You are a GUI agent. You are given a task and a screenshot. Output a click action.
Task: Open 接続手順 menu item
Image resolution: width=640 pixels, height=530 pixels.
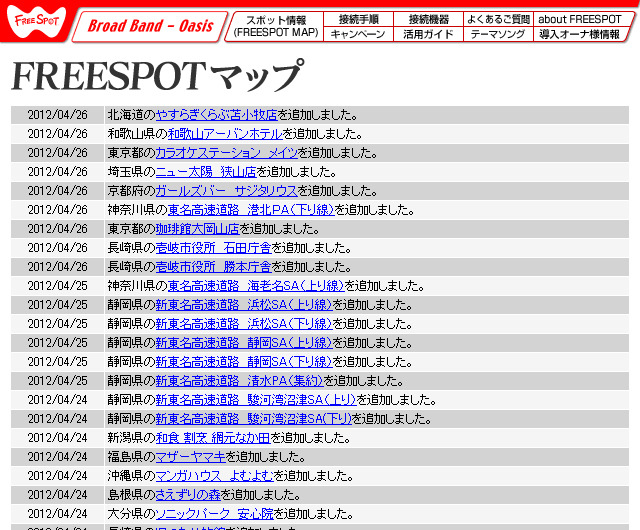click(358, 19)
